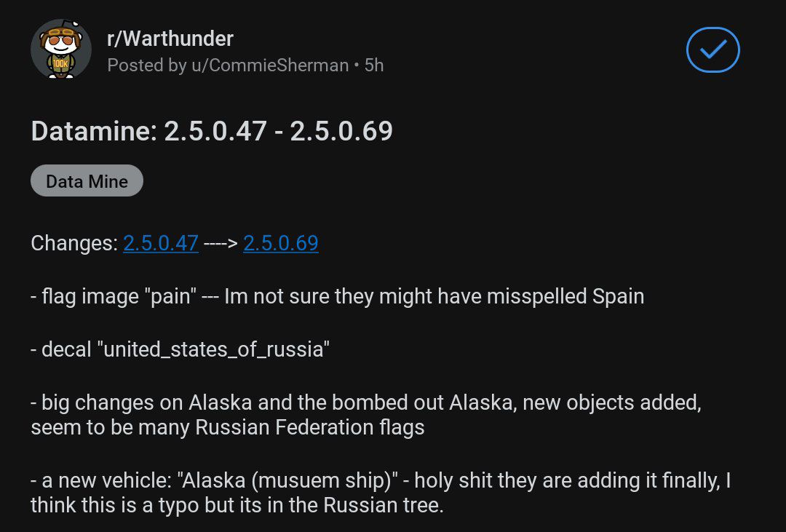786x532 pixels.
Task: Toggle the joined checkmark button
Action: point(712,49)
